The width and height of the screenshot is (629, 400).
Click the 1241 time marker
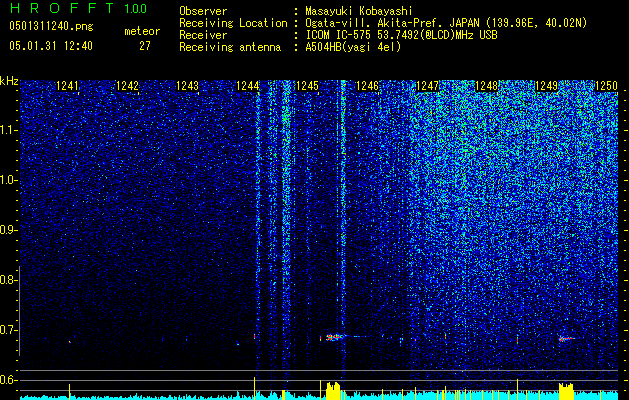pyautogui.click(x=67, y=86)
